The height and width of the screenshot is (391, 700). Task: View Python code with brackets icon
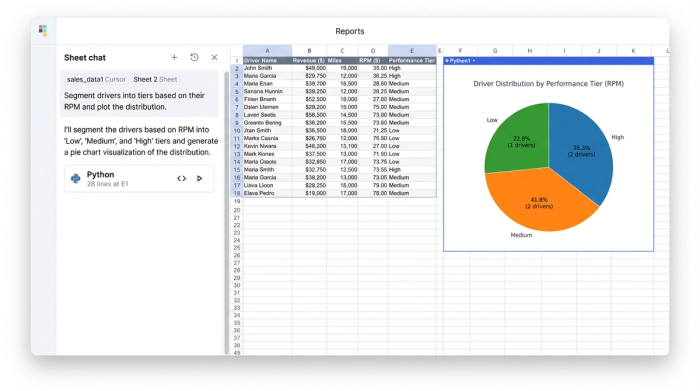[x=181, y=179]
